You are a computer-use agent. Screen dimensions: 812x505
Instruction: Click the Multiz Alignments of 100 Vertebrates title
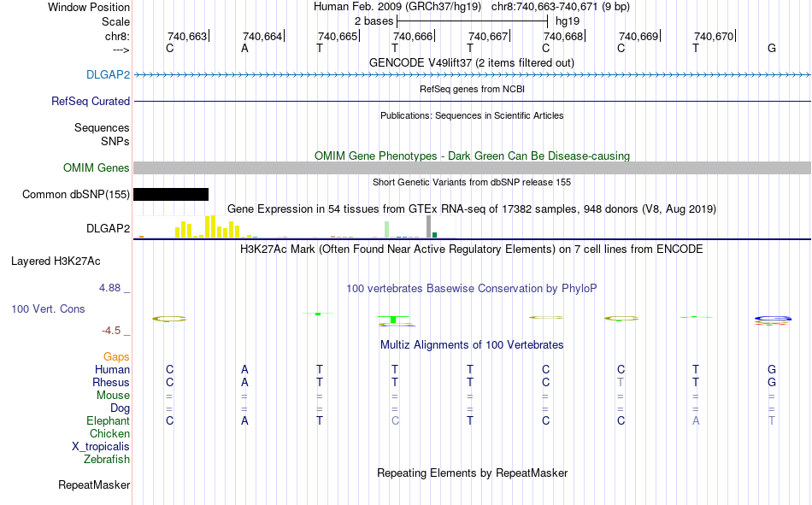pyautogui.click(x=472, y=344)
